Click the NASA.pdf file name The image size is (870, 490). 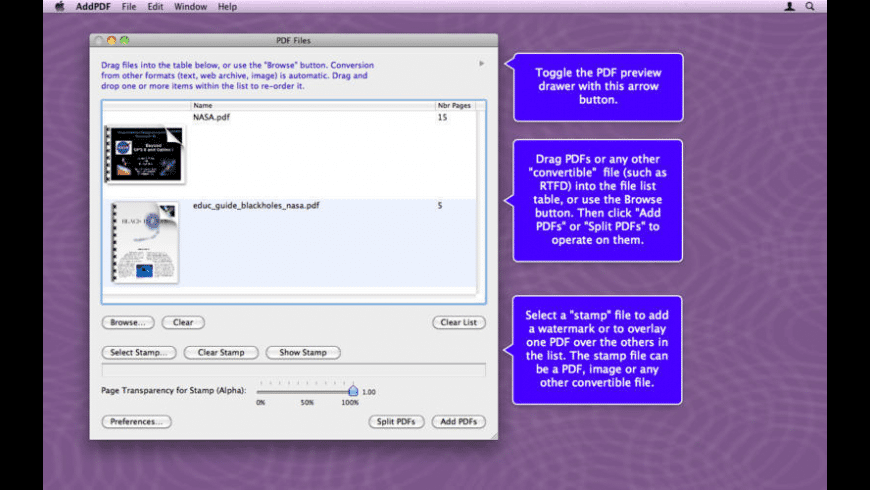coord(211,117)
